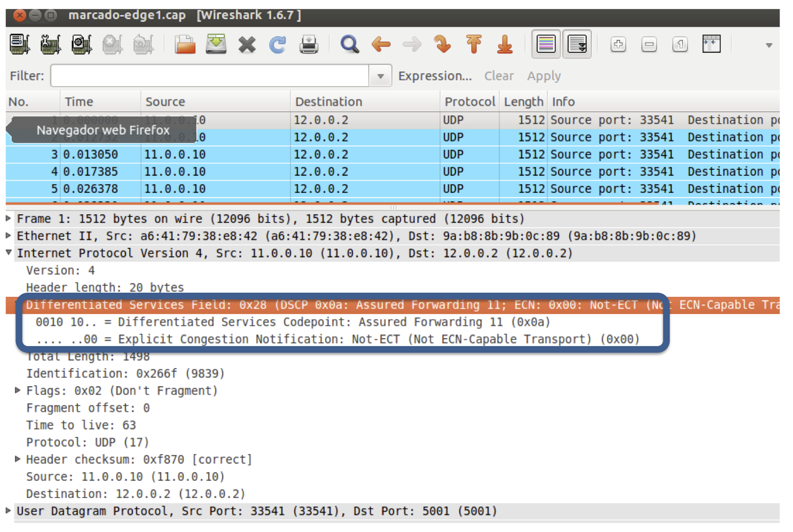Select the Version: 4 field
This screenshot has width=793, height=532.
(x=60, y=270)
